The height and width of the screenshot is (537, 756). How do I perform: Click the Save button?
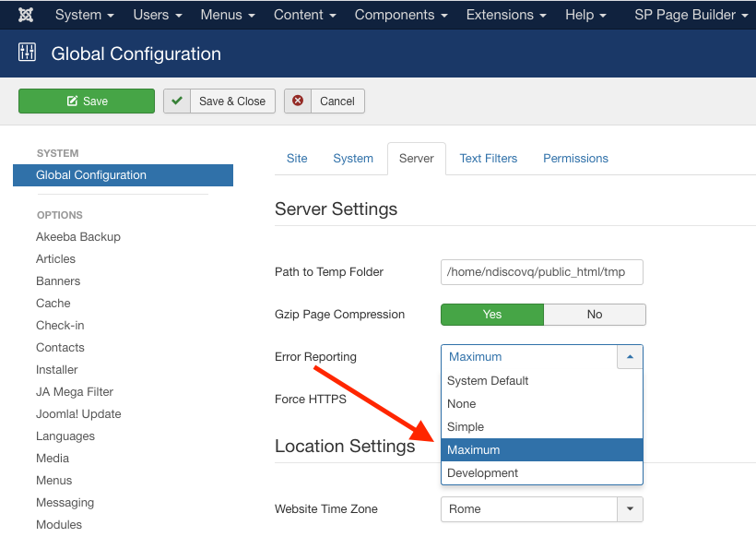point(87,101)
